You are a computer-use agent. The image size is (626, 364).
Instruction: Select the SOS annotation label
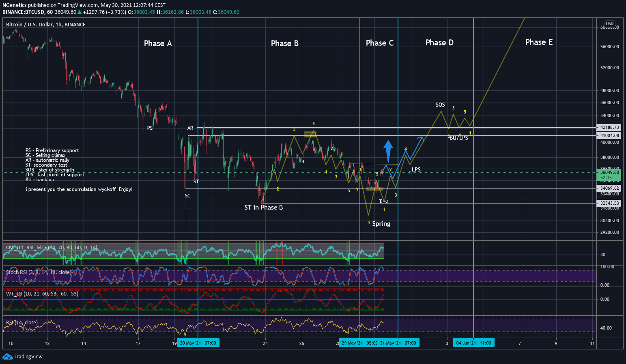coord(440,105)
